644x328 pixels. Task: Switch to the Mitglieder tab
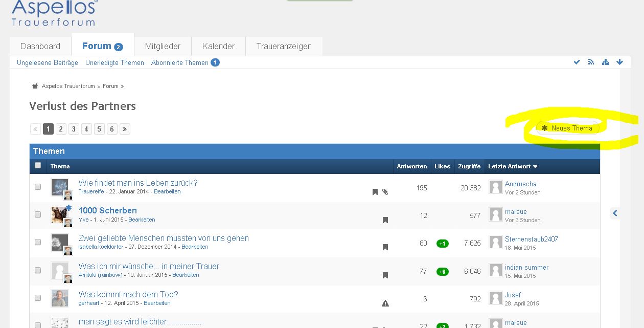point(163,46)
